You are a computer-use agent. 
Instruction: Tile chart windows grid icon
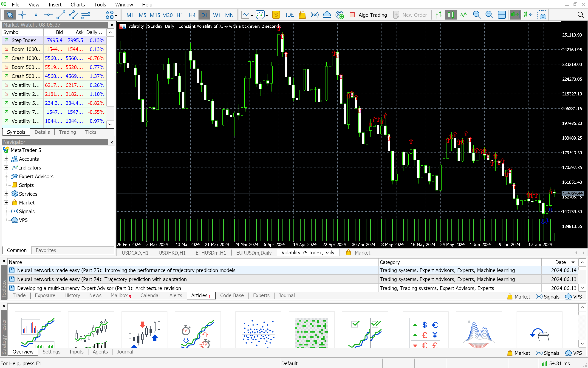[501, 15]
